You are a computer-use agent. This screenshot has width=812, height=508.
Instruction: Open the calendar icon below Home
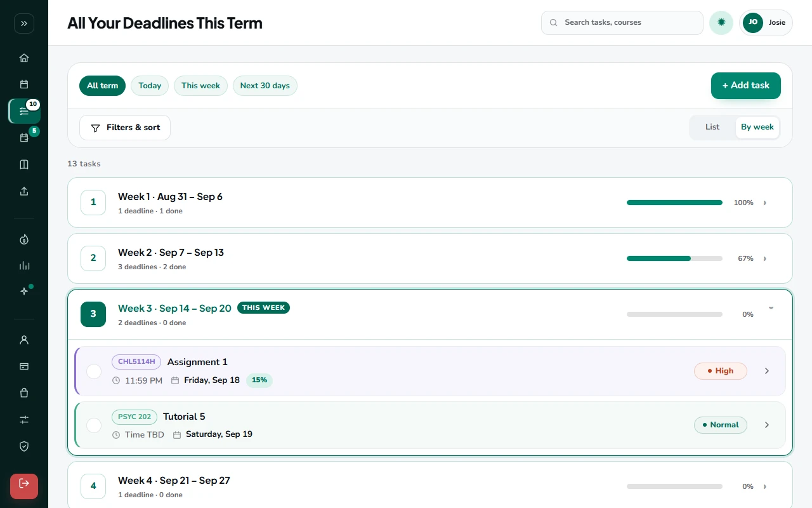[24, 84]
